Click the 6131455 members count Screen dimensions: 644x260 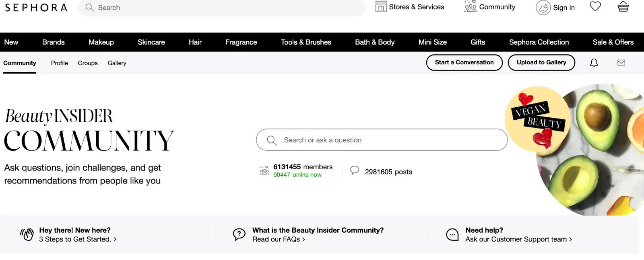(303, 166)
